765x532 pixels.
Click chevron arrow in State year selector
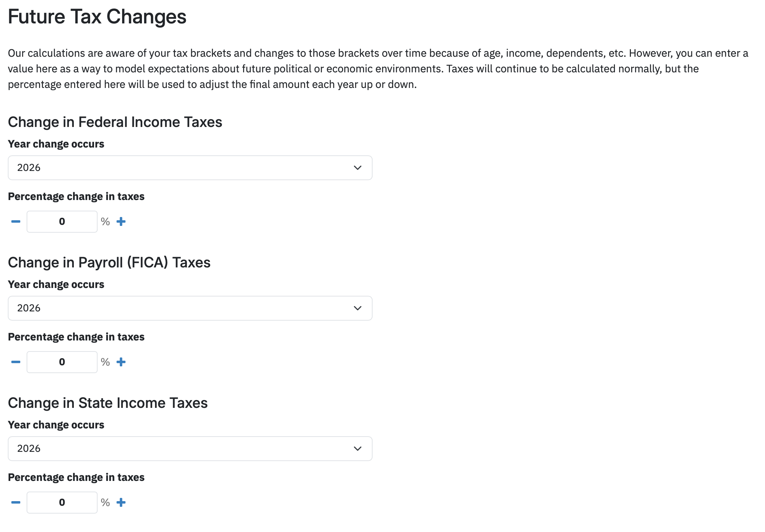358,449
